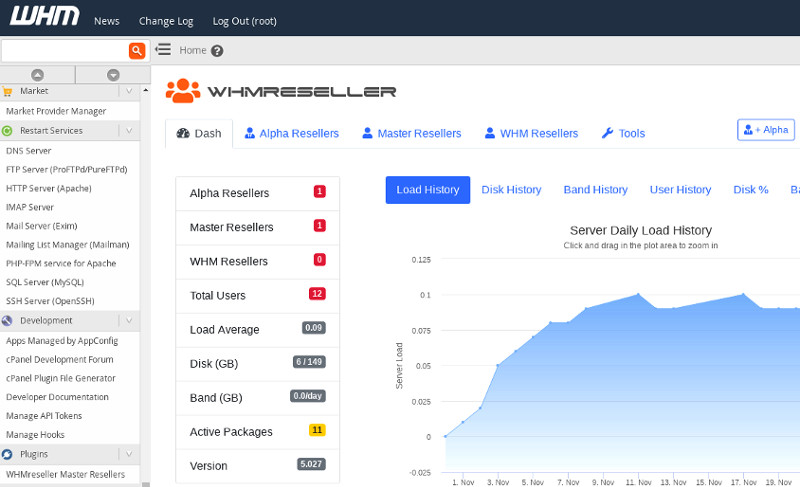Open the help question mark icon
The width and height of the screenshot is (800, 487).
(x=217, y=51)
